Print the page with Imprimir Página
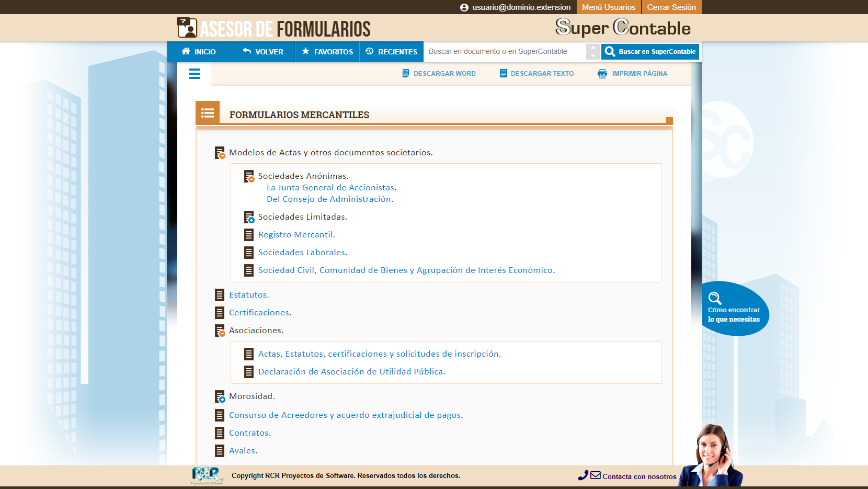 click(633, 74)
